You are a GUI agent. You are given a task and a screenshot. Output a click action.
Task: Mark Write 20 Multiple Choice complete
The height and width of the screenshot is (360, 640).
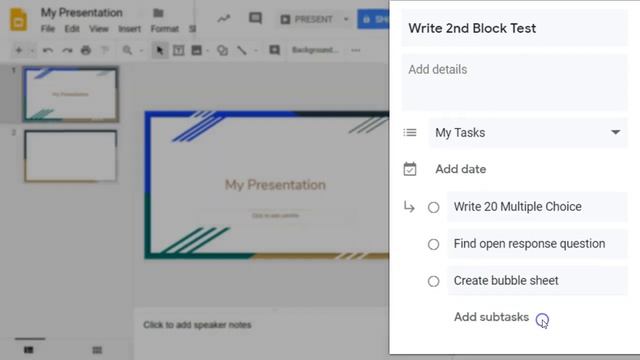click(x=433, y=207)
